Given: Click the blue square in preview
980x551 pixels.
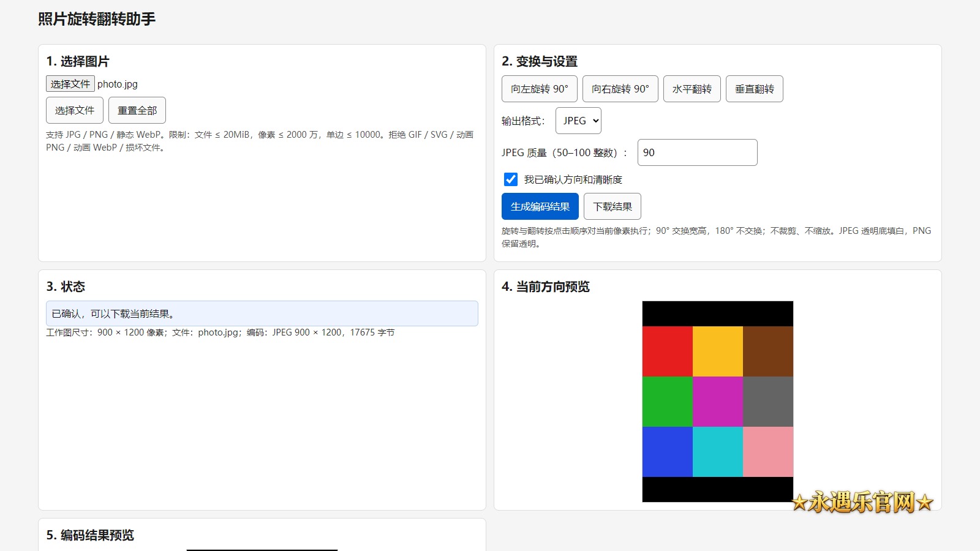Looking at the screenshot, I should tap(668, 452).
